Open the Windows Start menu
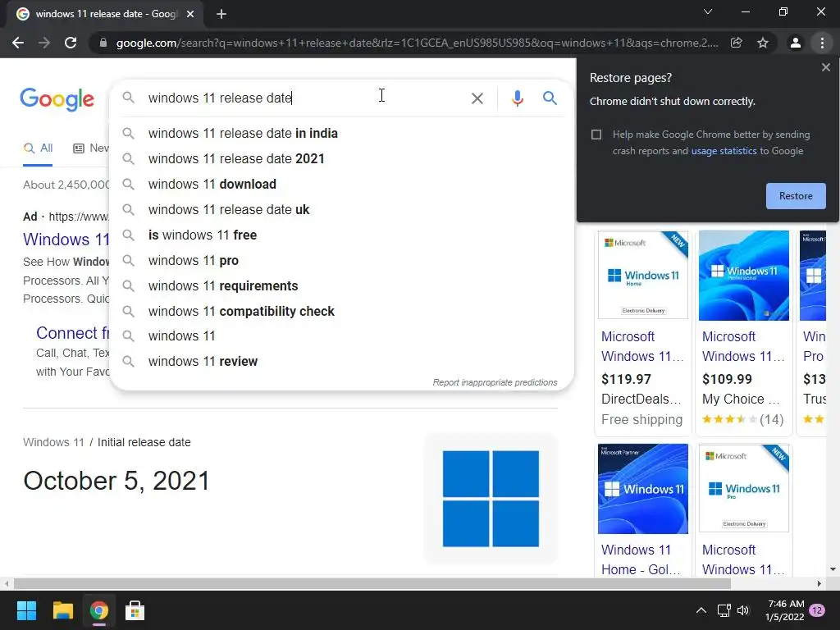The image size is (840, 630). 26,610
